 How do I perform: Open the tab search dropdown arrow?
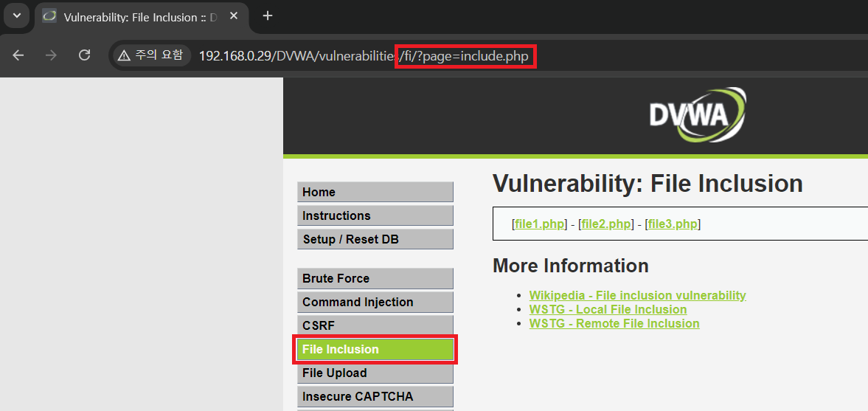pos(17,15)
